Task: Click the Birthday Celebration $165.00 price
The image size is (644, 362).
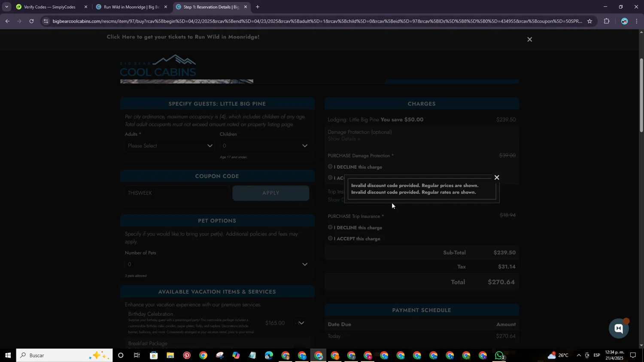Action: click(x=275, y=323)
